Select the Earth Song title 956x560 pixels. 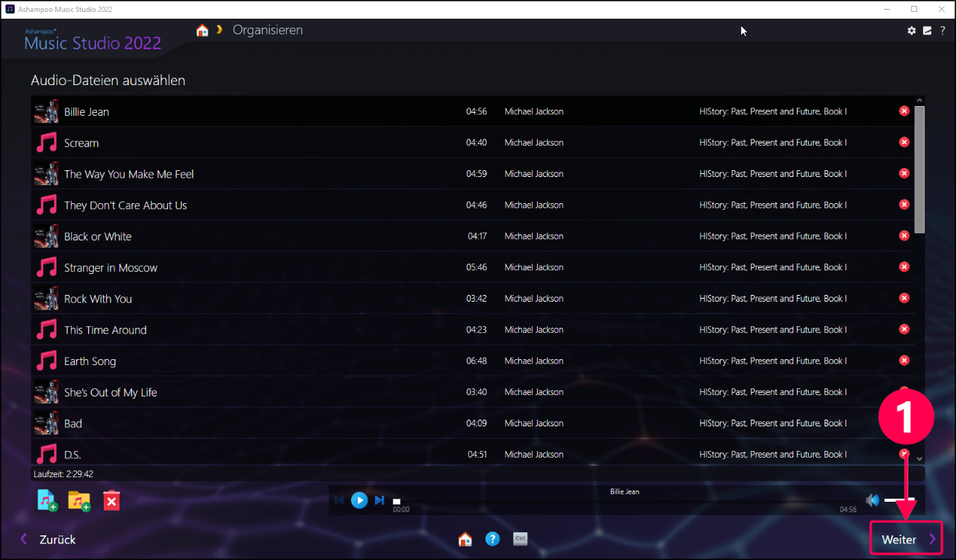[x=90, y=361]
